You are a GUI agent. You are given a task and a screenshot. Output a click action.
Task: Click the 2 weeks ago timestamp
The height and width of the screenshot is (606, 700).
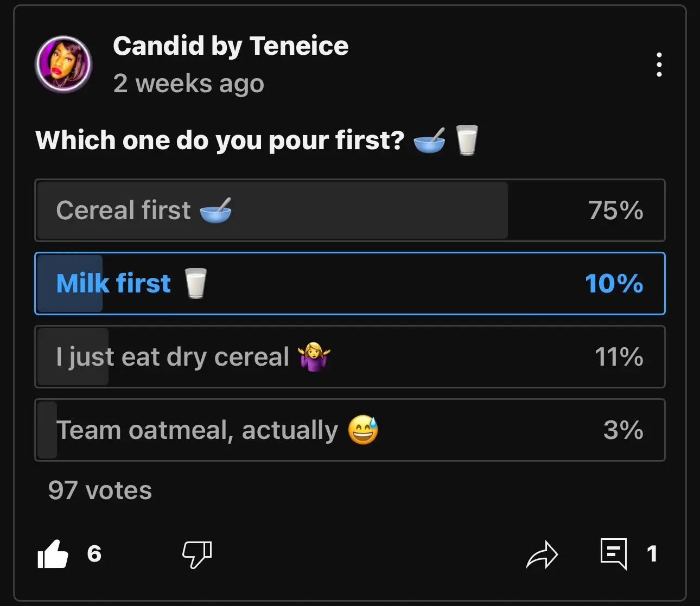click(189, 83)
